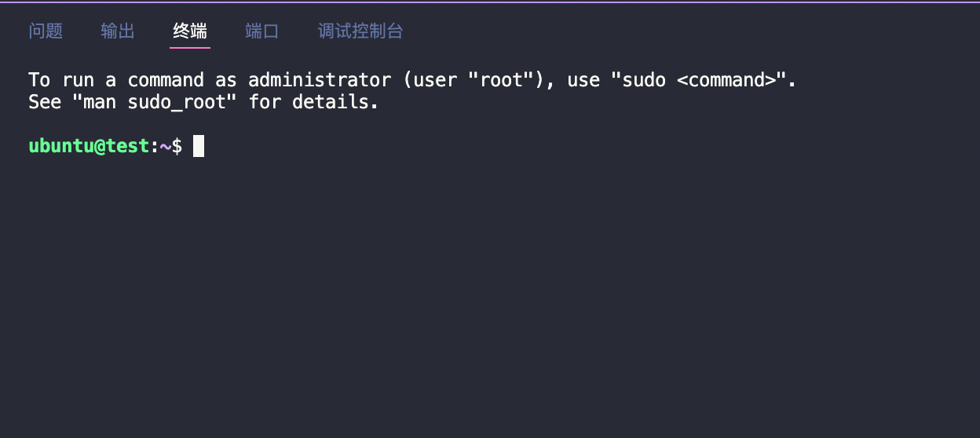Open the 调试控制台 tab
This screenshot has width=980, height=438.
[x=360, y=31]
